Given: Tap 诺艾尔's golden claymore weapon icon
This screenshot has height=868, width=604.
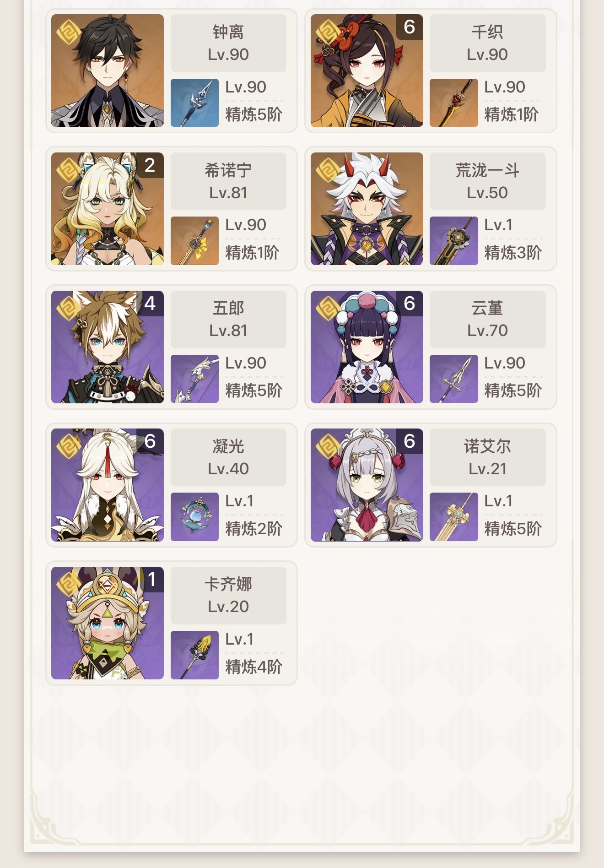Looking at the screenshot, I should click(x=454, y=517).
